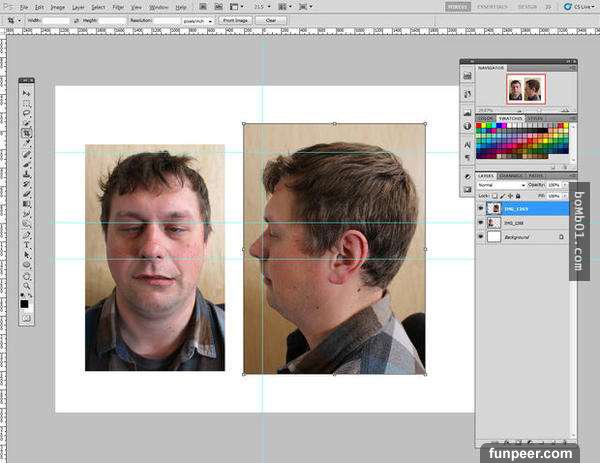The width and height of the screenshot is (600, 463).
Task: Select the Rectangular Marquee tool
Action: 27,103
